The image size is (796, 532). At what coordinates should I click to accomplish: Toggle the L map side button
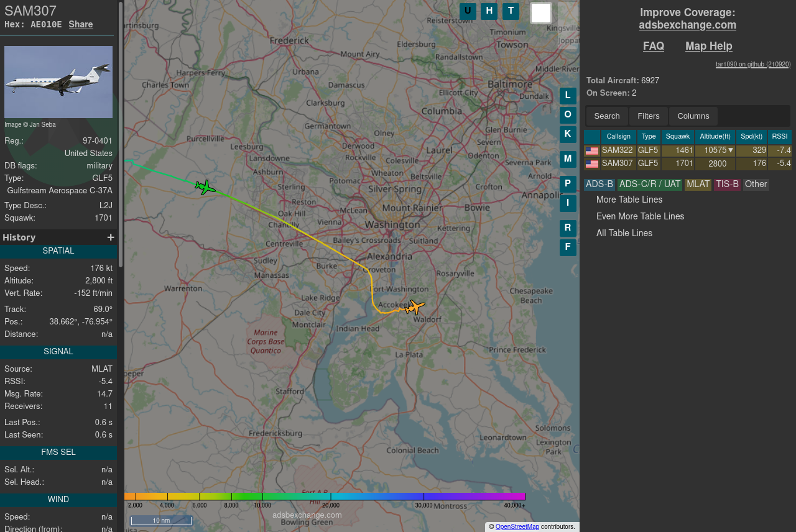pos(568,96)
